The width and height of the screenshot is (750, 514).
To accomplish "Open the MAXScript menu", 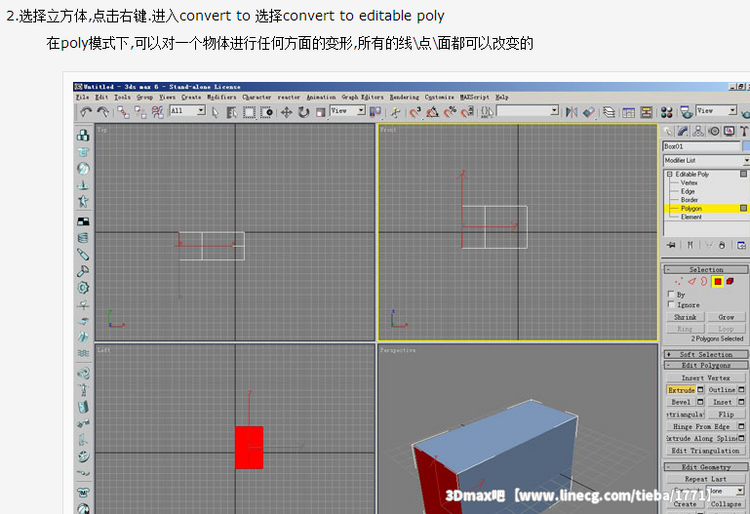I will 474,97.
